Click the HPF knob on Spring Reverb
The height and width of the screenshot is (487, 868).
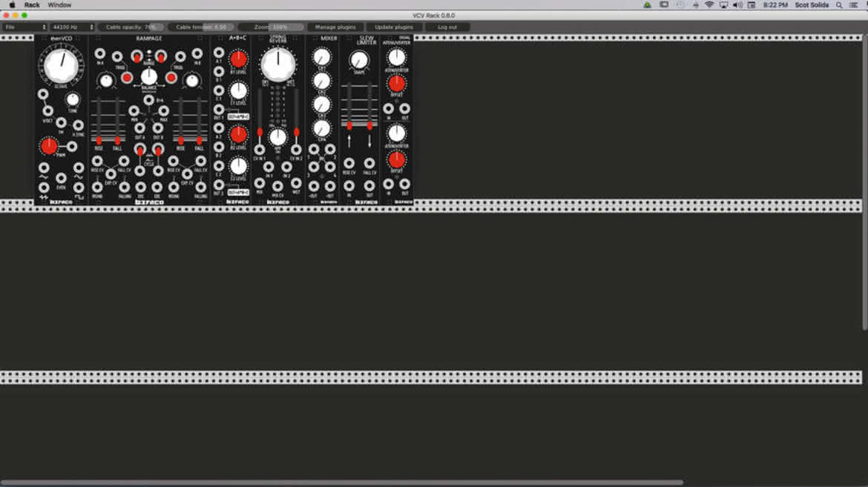278,137
